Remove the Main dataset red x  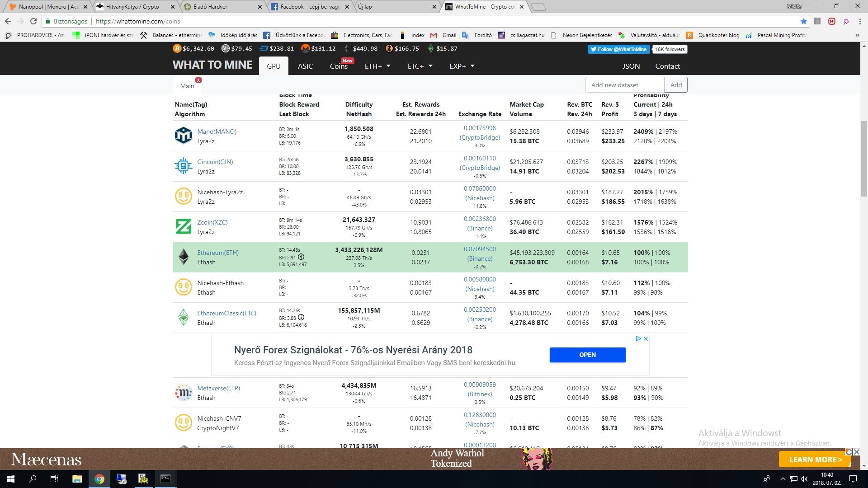(198, 80)
